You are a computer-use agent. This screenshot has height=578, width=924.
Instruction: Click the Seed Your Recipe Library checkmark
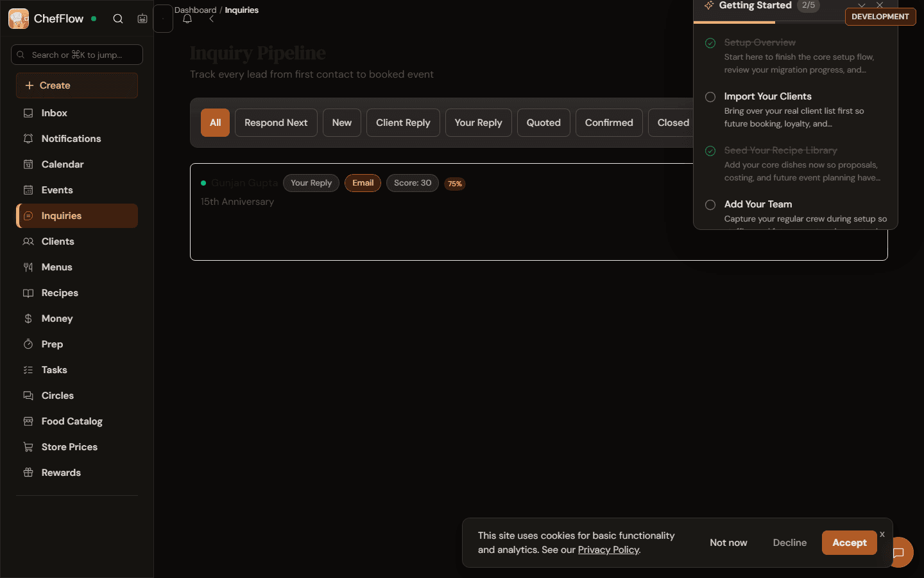point(710,151)
